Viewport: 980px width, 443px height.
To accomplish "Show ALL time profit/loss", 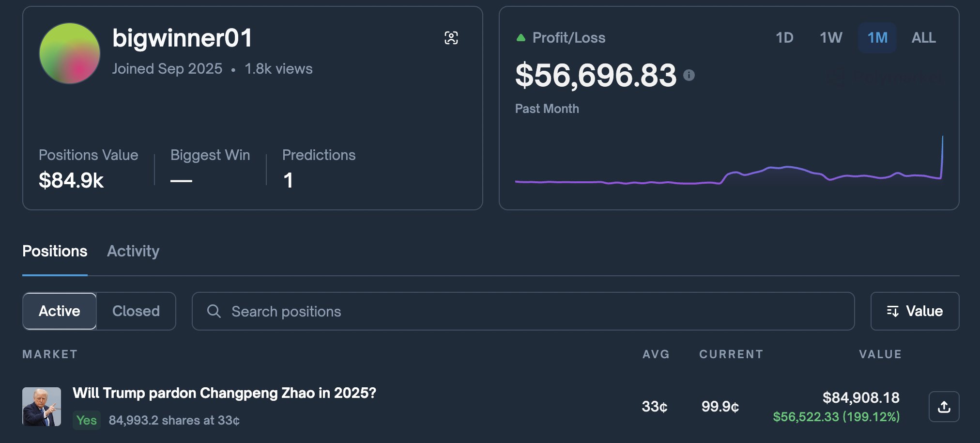I will (923, 38).
